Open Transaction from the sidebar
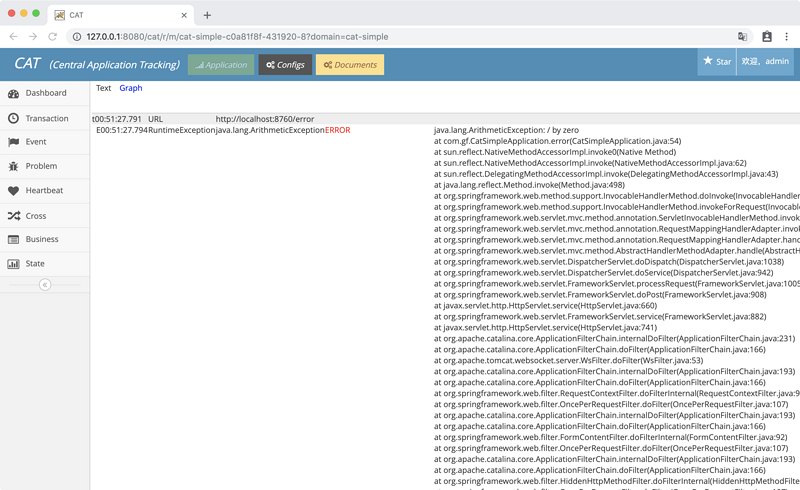The width and height of the screenshot is (800, 490). (47, 118)
